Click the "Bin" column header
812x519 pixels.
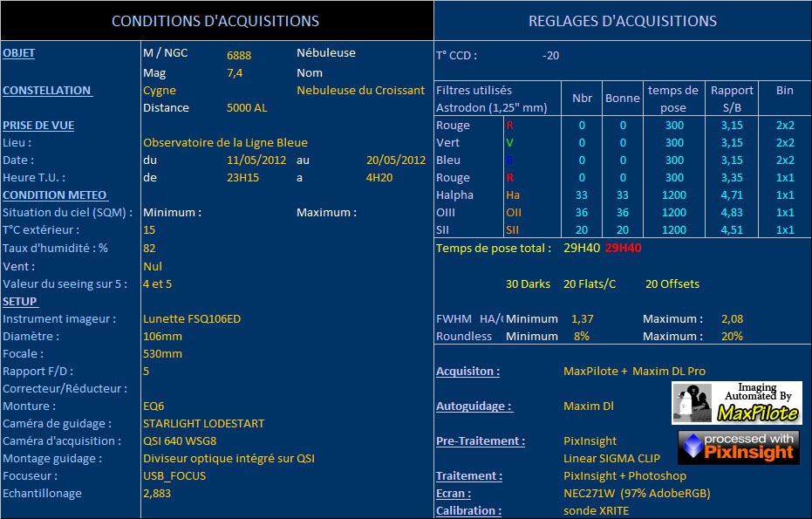784,91
